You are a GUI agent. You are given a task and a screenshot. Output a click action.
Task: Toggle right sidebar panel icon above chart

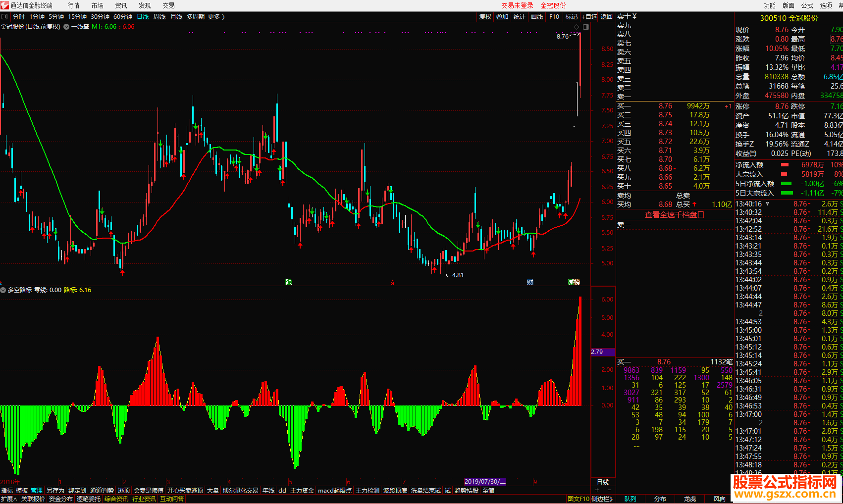click(x=586, y=27)
